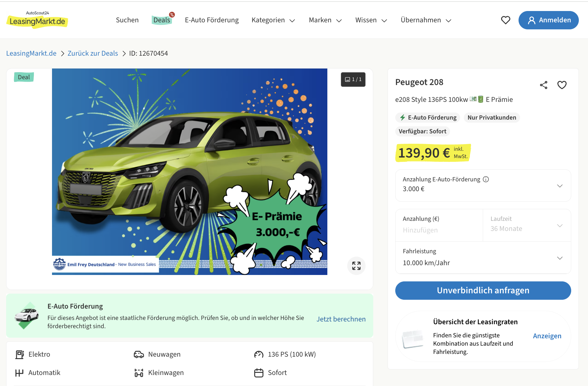Click the Emil Frey dealer logo
This screenshot has height=386, width=588.
pos(59,264)
